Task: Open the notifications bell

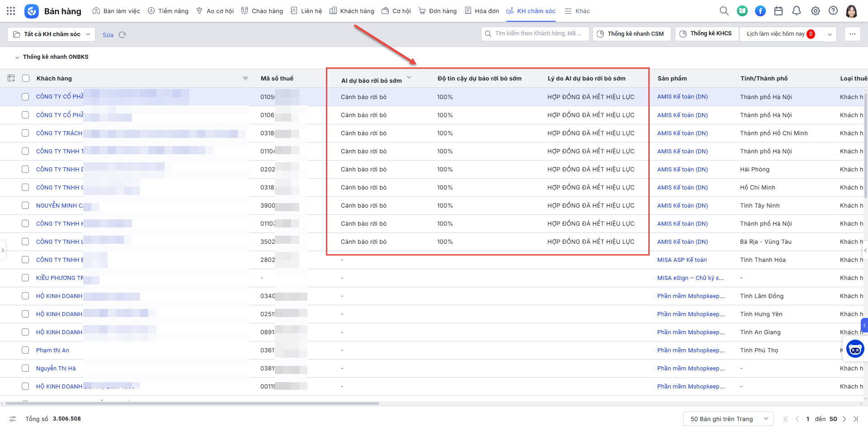Action: click(797, 11)
